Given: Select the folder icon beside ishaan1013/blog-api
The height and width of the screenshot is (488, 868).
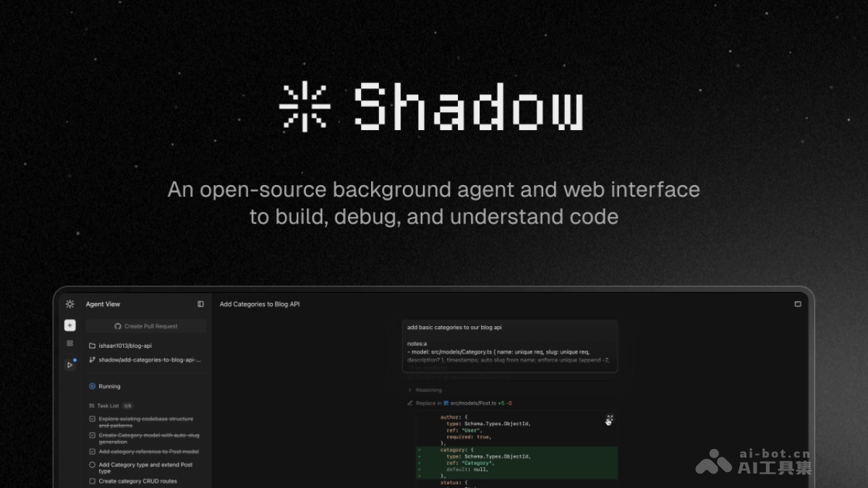Looking at the screenshot, I should coord(93,345).
